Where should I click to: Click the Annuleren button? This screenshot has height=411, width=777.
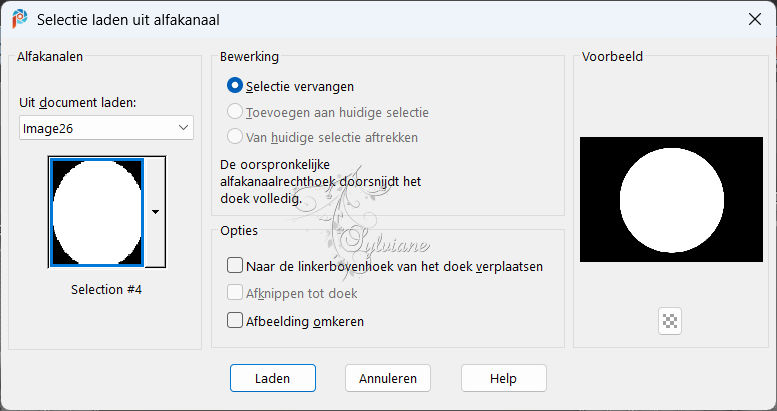388,378
